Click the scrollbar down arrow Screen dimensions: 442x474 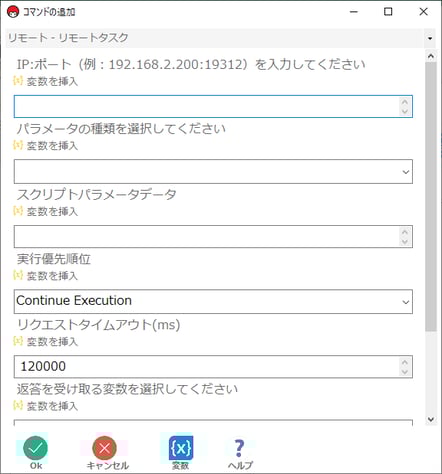[431, 419]
